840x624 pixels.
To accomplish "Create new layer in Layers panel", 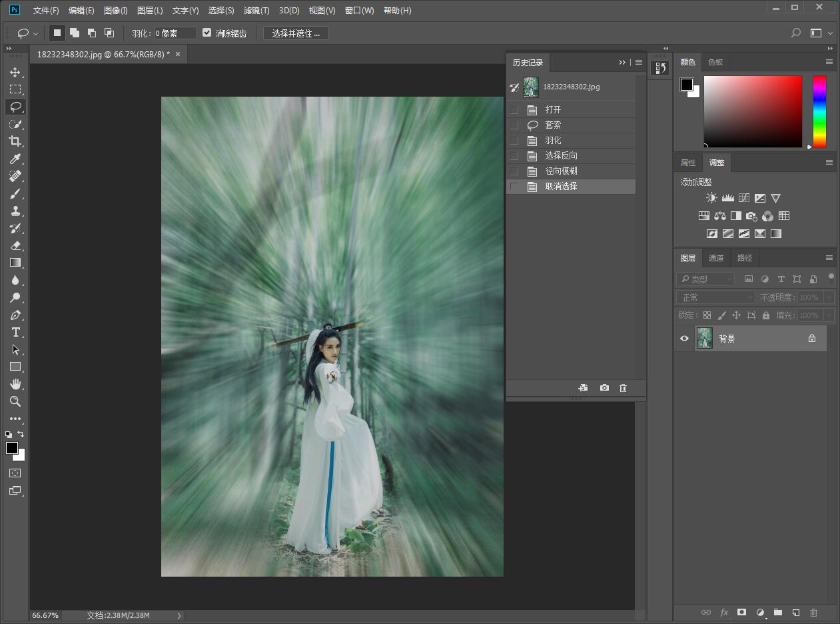I will pos(795,612).
